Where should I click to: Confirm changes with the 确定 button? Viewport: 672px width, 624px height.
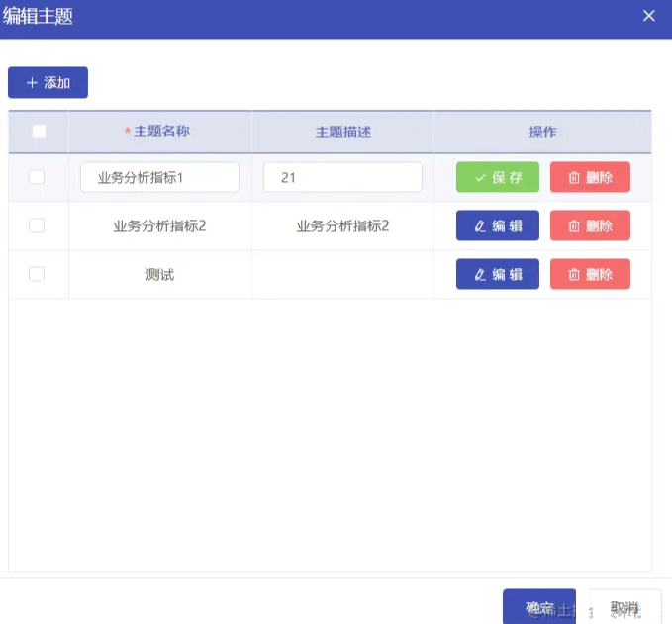click(x=538, y=607)
